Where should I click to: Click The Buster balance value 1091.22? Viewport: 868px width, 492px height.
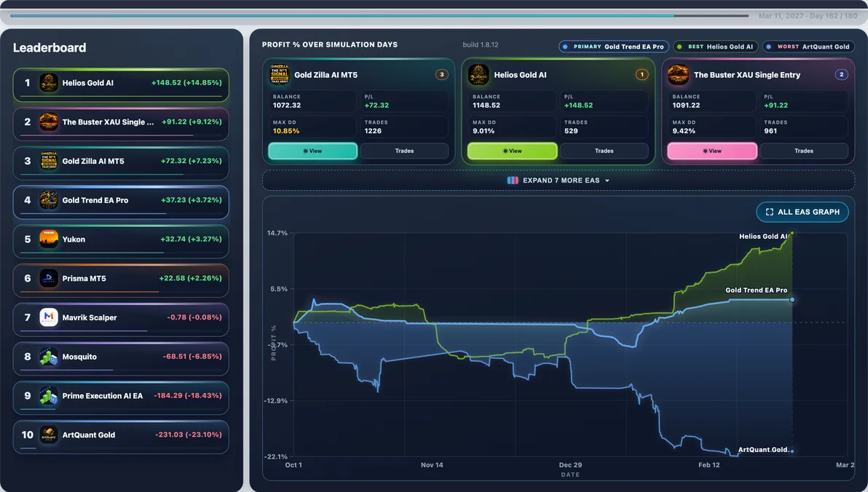click(686, 105)
